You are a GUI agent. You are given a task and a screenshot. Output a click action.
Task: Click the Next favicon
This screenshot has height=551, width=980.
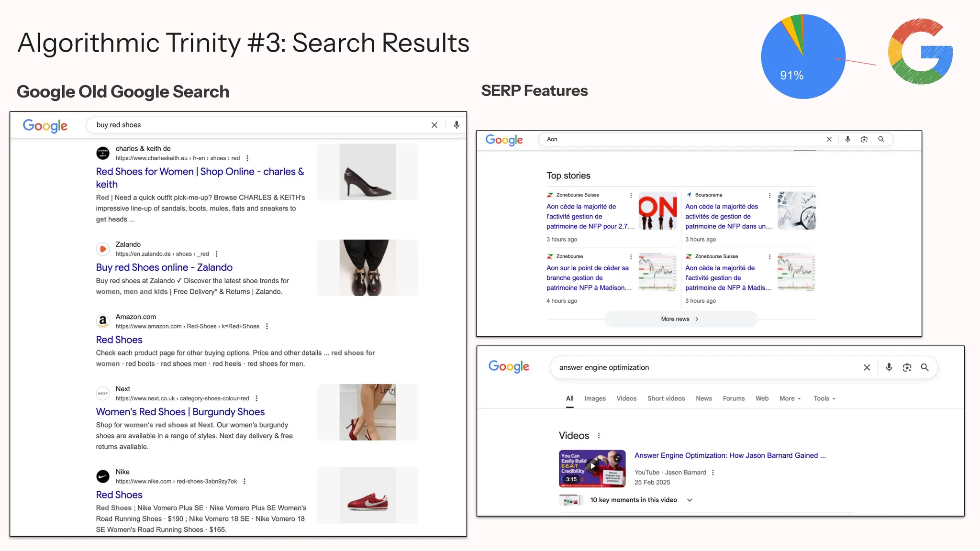click(103, 393)
